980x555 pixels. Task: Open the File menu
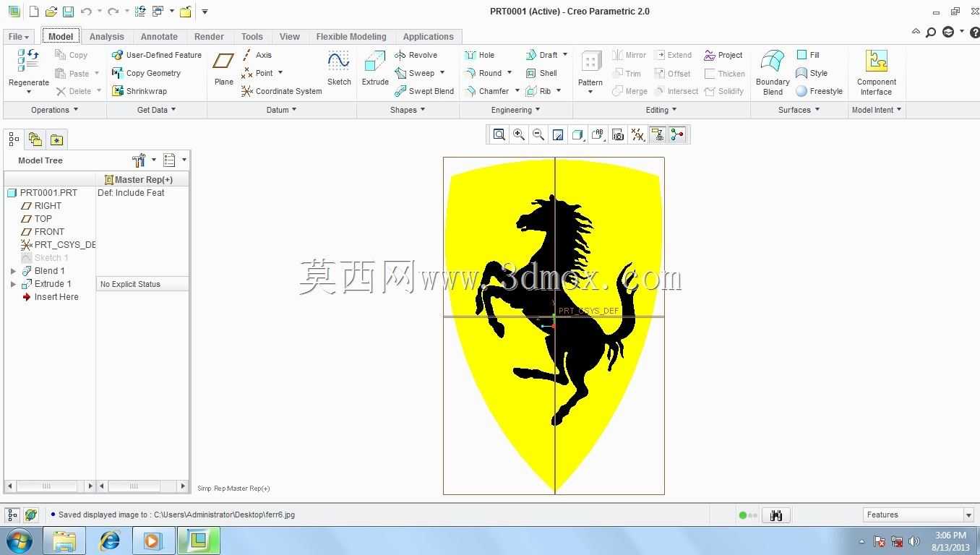[19, 37]
